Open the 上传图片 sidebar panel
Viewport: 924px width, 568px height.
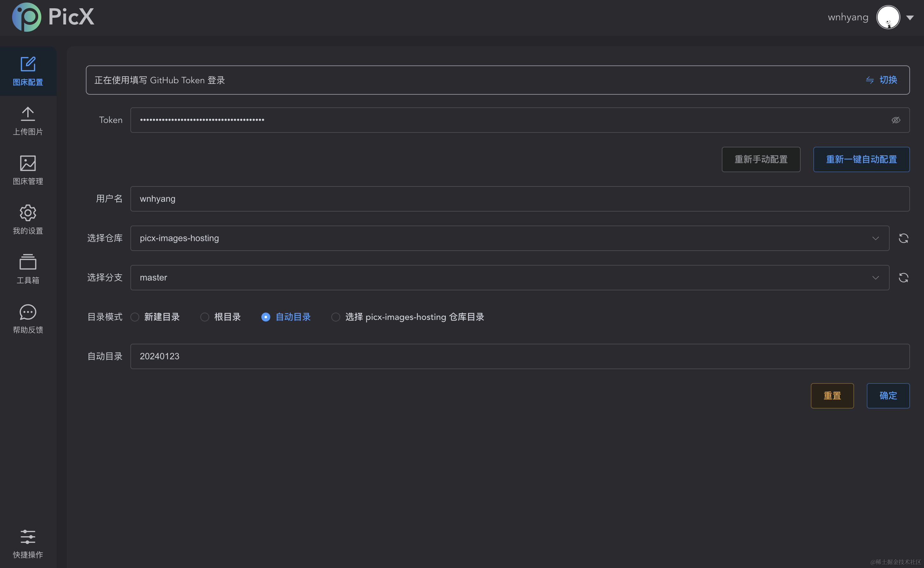28,121
